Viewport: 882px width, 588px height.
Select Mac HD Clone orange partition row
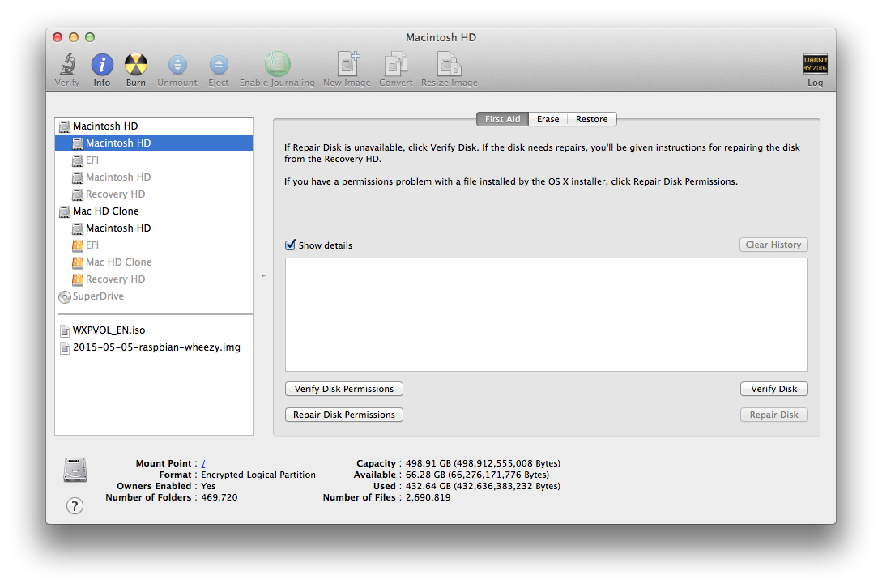pos(154,262)
